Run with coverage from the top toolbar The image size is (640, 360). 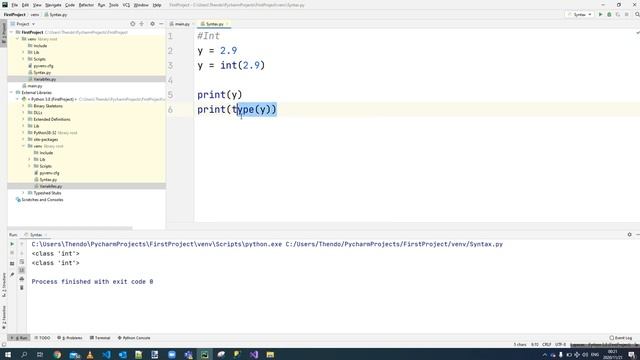click(618, 14)
